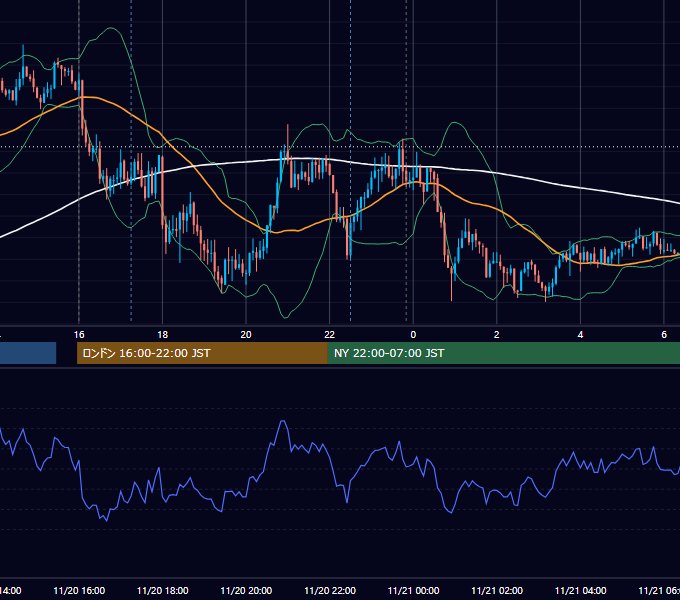Click the 11/20 16:00 date label
The width and height of the screenshot is (680, 600).
click(x=79, y=591)
